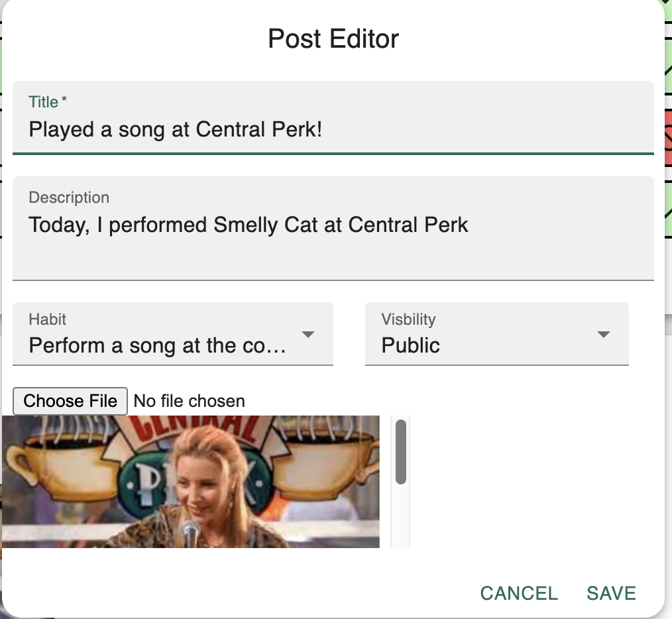Click the Habit dropdown arrow icon

coord(308,335)
